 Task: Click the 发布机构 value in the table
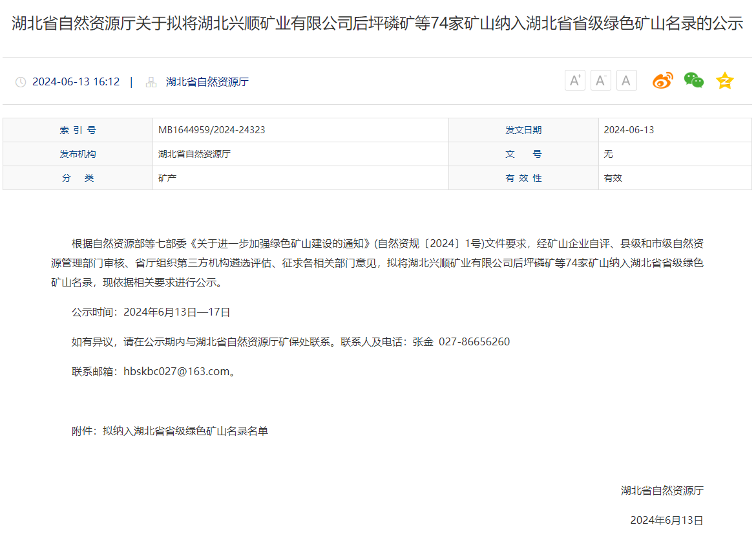coord(194,154)
